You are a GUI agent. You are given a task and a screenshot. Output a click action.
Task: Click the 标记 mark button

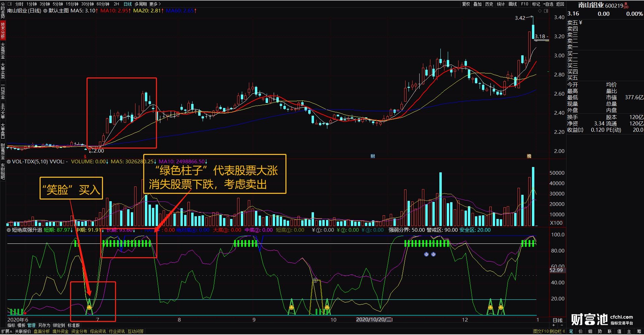click(536, 4)
